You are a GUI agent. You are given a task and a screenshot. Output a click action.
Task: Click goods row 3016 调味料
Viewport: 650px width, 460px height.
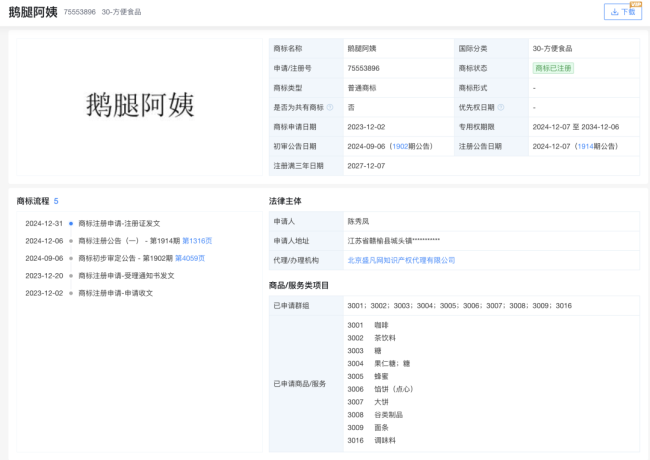point(371,441)
